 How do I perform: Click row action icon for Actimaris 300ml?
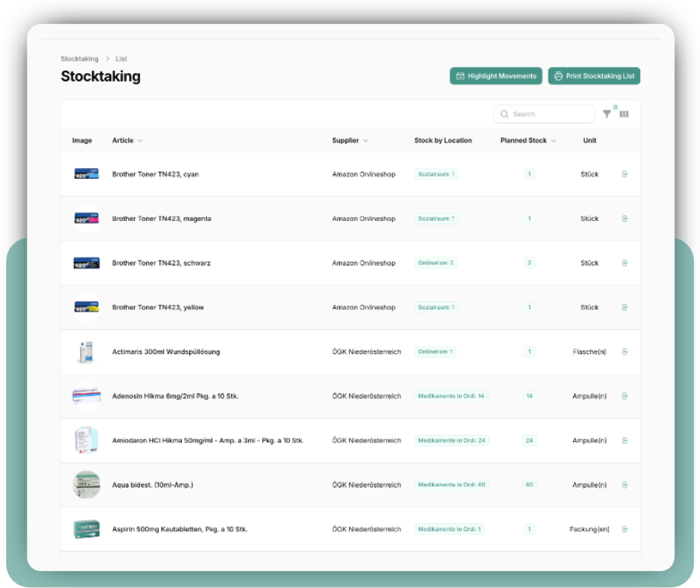pyautogui.click(x=625, y=352)
